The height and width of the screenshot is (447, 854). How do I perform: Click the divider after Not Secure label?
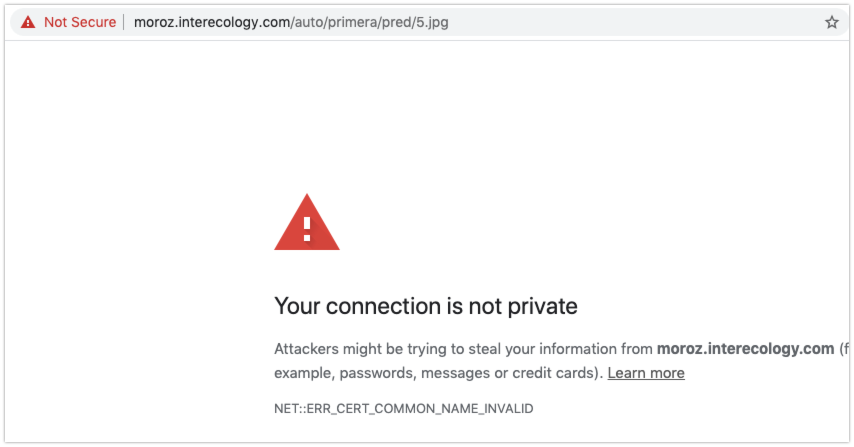(x=125, y=22)
